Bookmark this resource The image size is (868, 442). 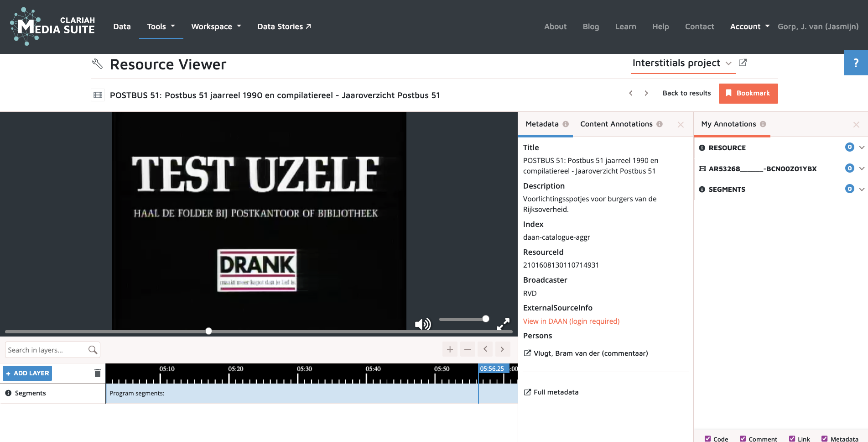tap(748, 93)
